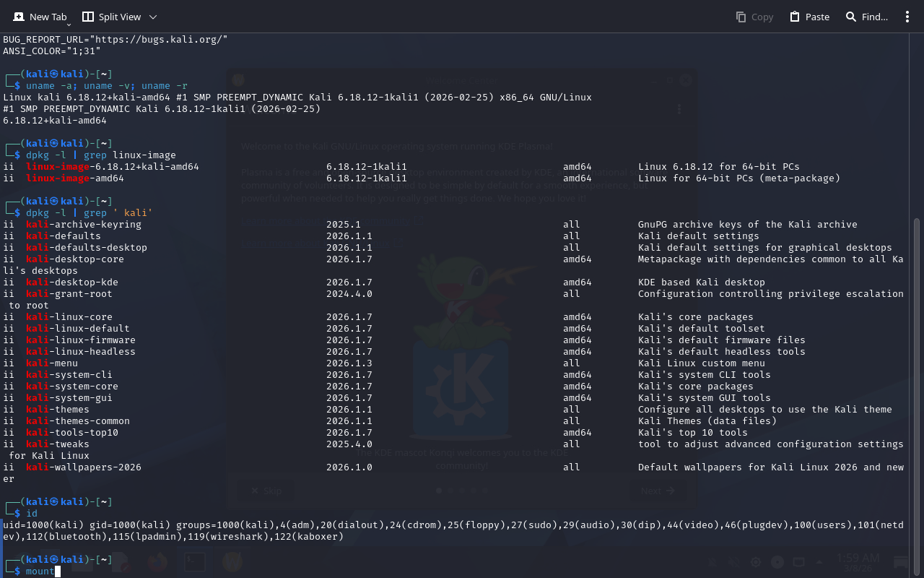Image resolution: width=924 pixels, height=578 pixels.
Task: Expand the New Tab dropdown arrow
Action: click(69, 24)
